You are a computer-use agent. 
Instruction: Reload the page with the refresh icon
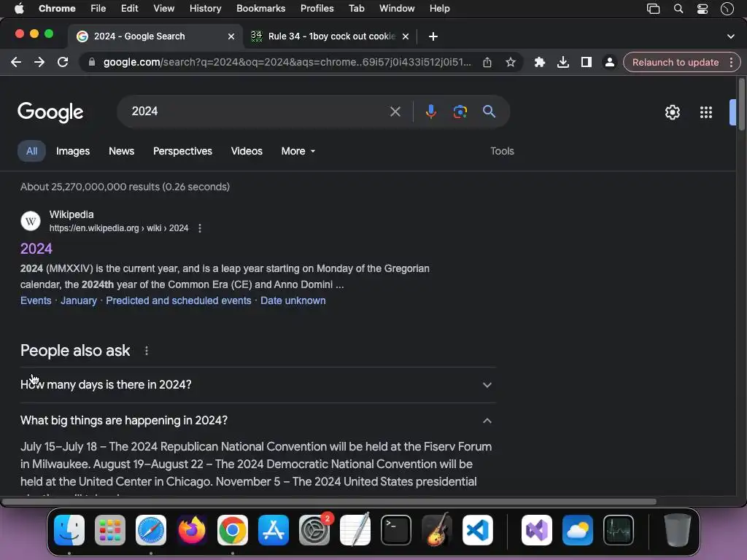63,63
